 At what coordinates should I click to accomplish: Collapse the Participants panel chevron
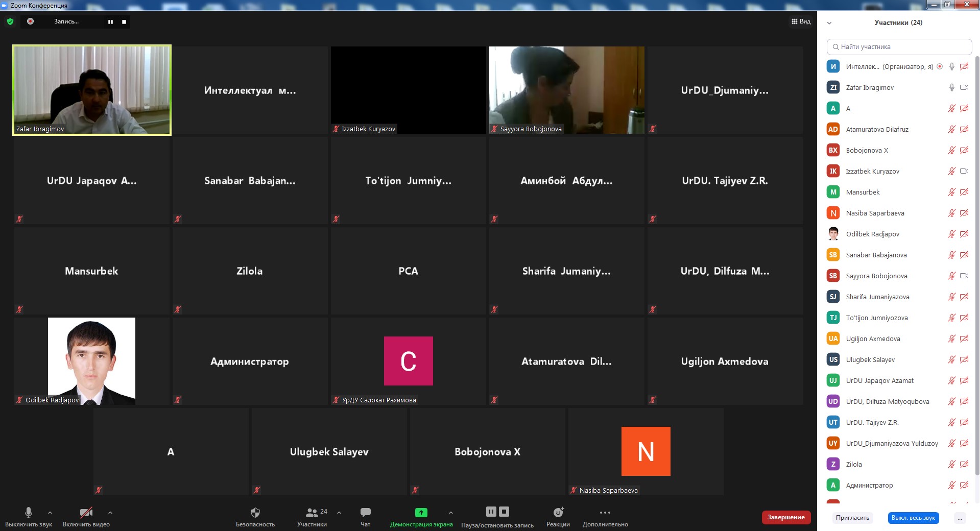829,23
